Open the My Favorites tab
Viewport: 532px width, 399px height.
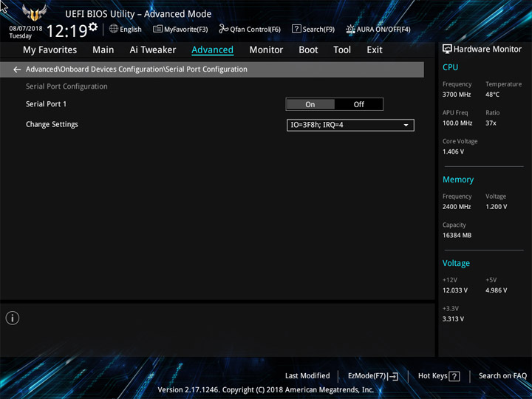(x=50, y=50)
